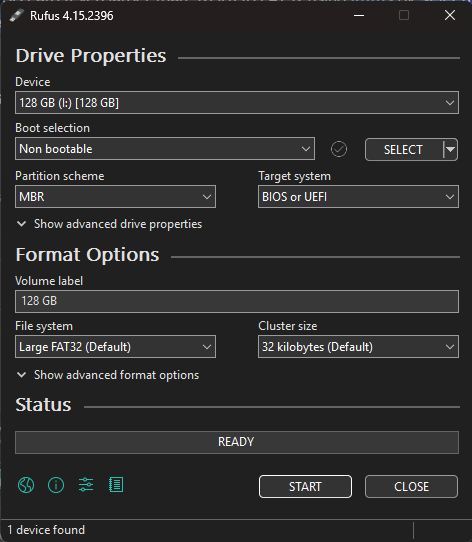Click the Volume label input field
Image resolution: width=472 pixels, height=542 pixels.
[x=237, y=301]
